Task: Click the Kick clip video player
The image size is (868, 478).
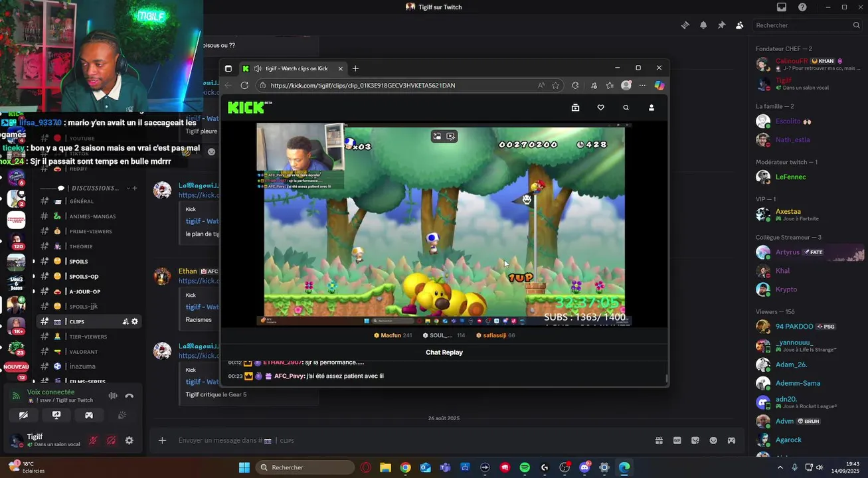Action: [444, 224]
